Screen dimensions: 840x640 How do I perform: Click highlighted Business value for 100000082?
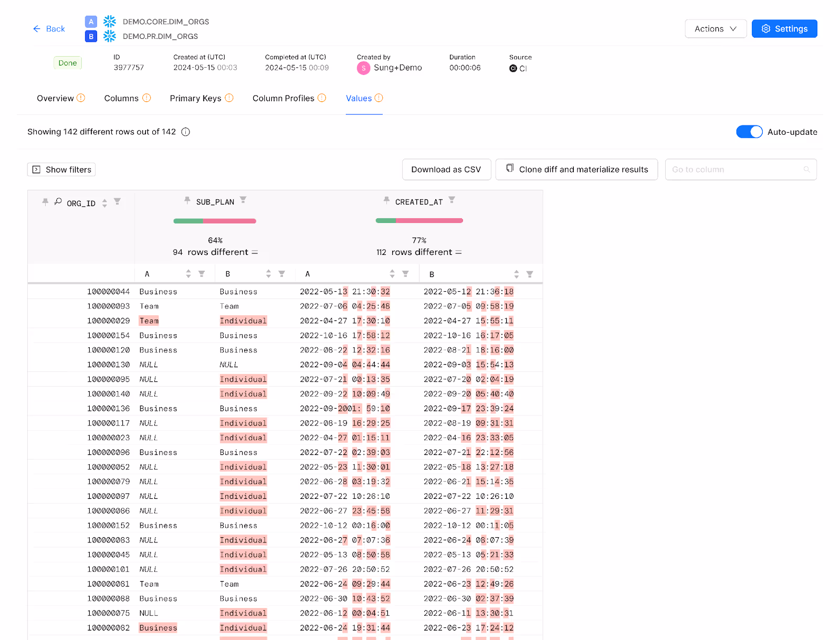click(x=158, y=628)
